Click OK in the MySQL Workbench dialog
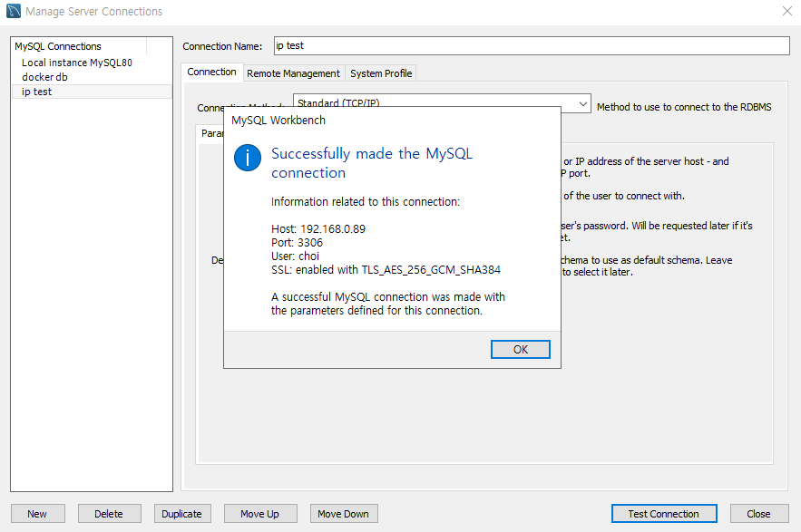The image size is (801, 532). tap(520, 349)
